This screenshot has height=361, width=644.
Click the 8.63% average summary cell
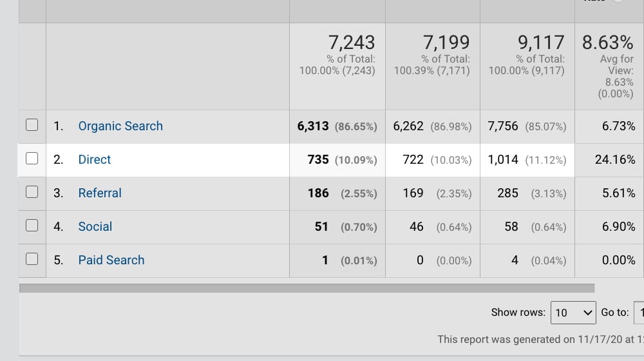[x=608, y=43]
